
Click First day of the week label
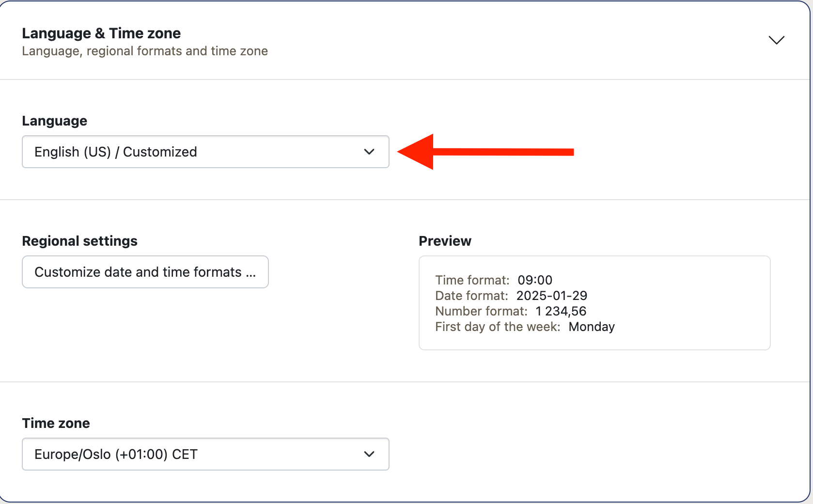point(497,327)
